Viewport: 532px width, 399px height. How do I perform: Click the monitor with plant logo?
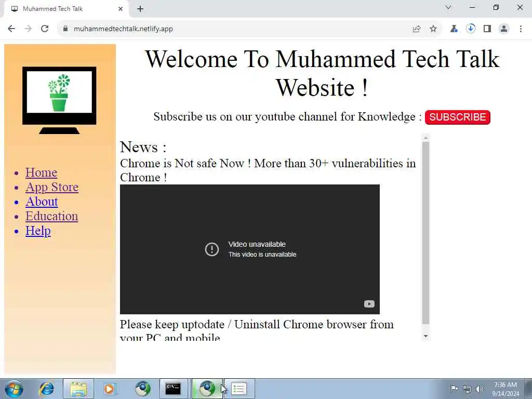59,100
